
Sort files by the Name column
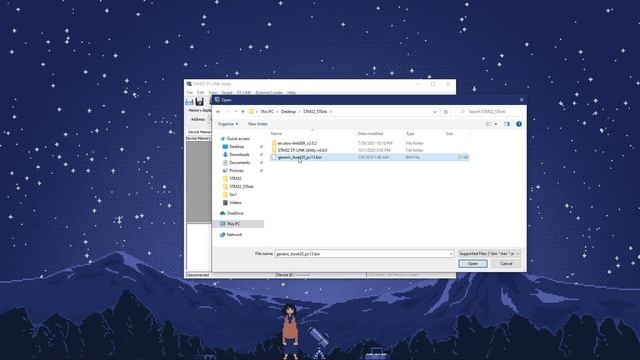coord(276,133)
